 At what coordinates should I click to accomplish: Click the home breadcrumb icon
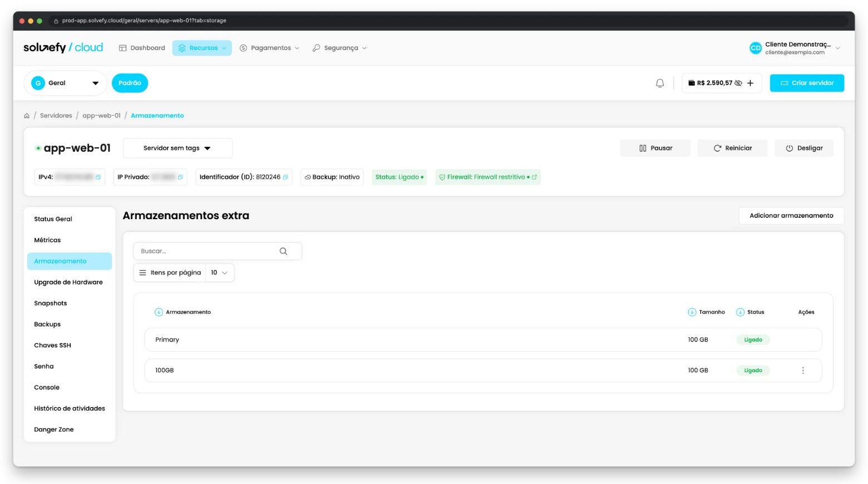[x=27, y=116]
